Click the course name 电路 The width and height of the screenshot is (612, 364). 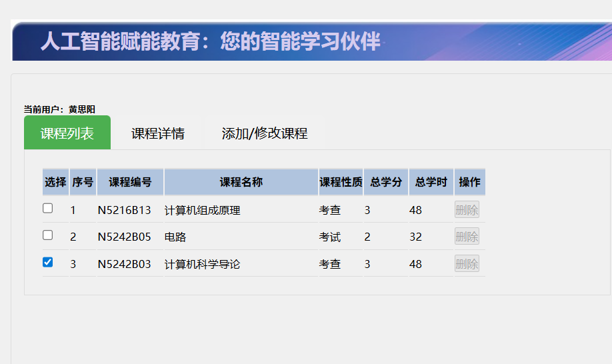(x=175, y=237)
